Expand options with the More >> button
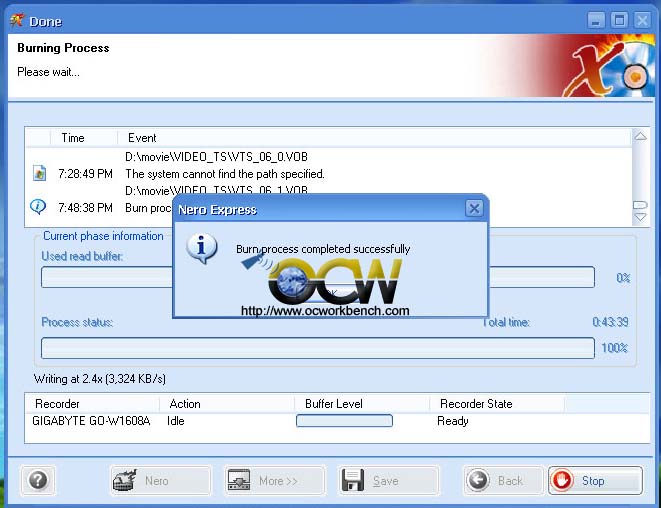The height and width of the screenshot is (508, 661). (x=275, y=480)
